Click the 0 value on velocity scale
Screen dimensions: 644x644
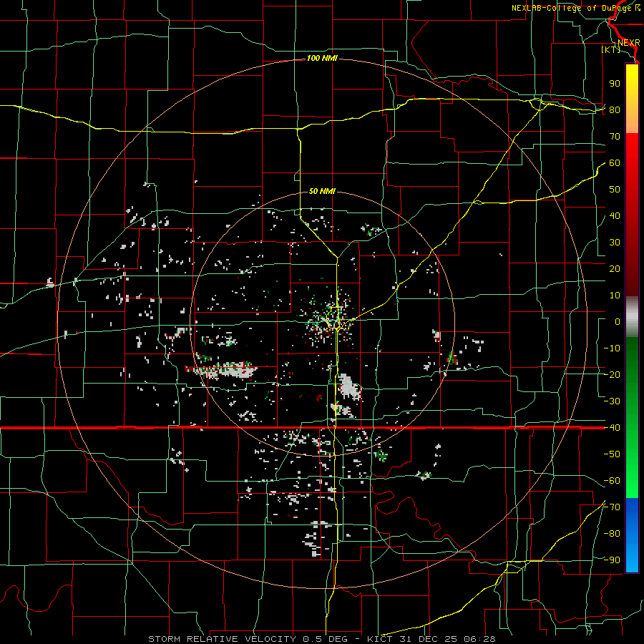coord(618,321)
